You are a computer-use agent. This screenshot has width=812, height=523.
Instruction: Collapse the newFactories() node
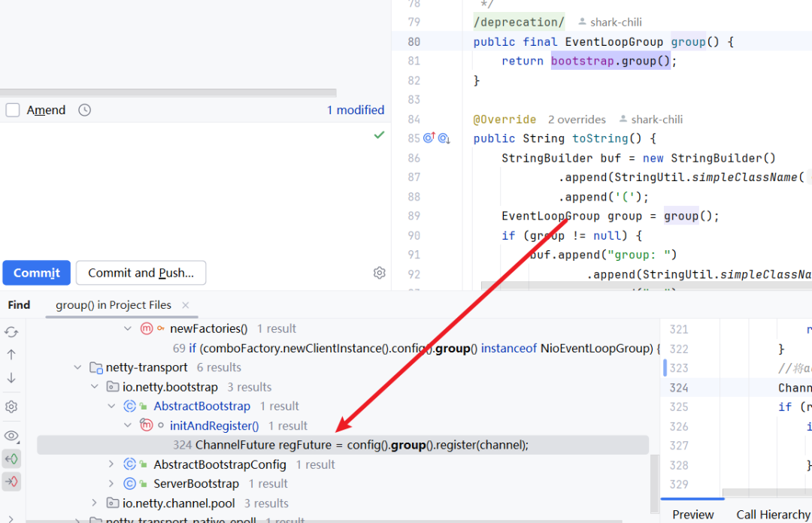(127, 328)
